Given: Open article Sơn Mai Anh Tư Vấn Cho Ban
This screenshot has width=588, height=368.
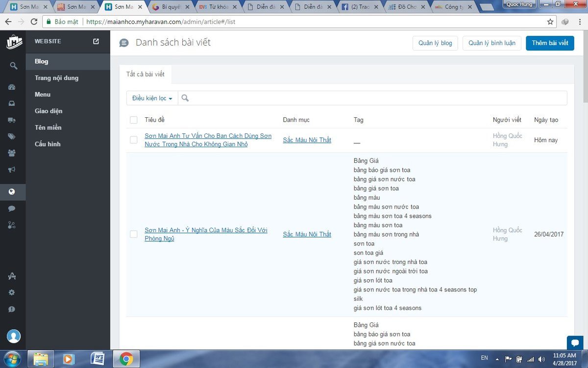Looking at the screenshot, I should pos(208,140).
